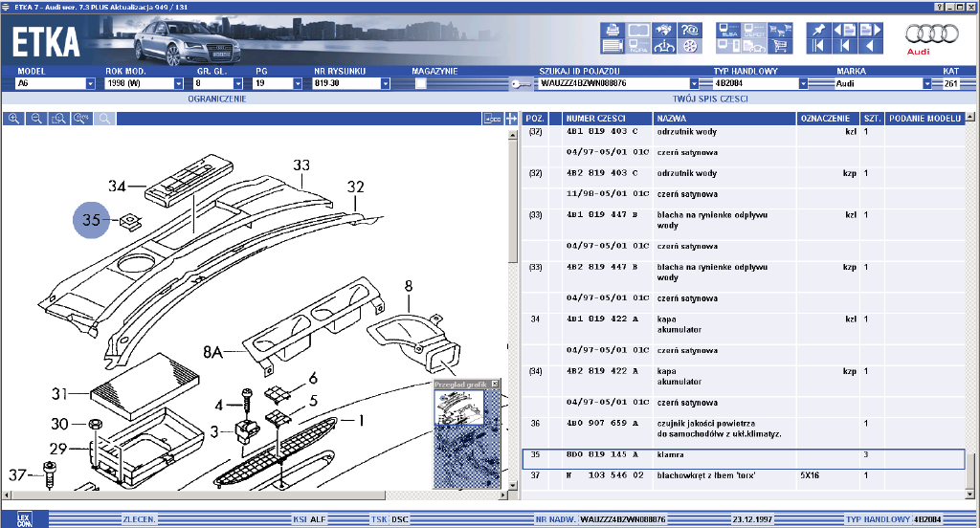Viewport: 980px width, 528px height.
Task: Launch the ELSA toolbar icon
Action: click(x=728, y=30)
